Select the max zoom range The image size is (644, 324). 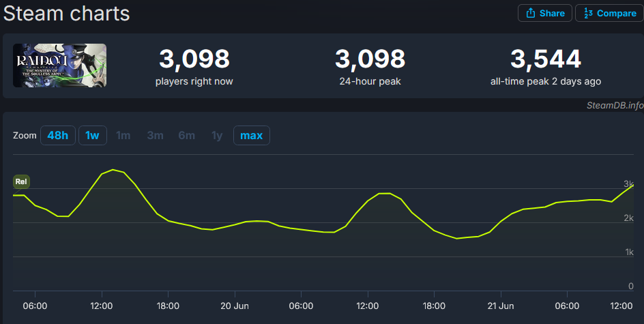[251, 136]
